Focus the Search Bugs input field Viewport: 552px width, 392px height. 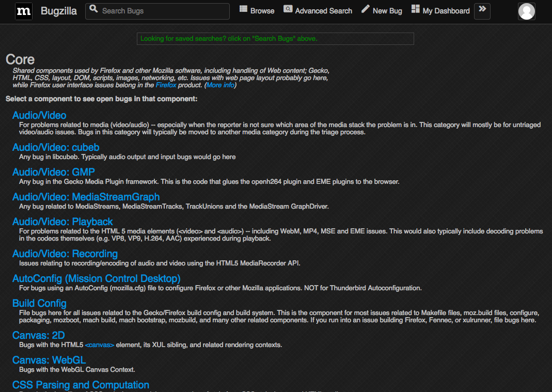[157, 11]
